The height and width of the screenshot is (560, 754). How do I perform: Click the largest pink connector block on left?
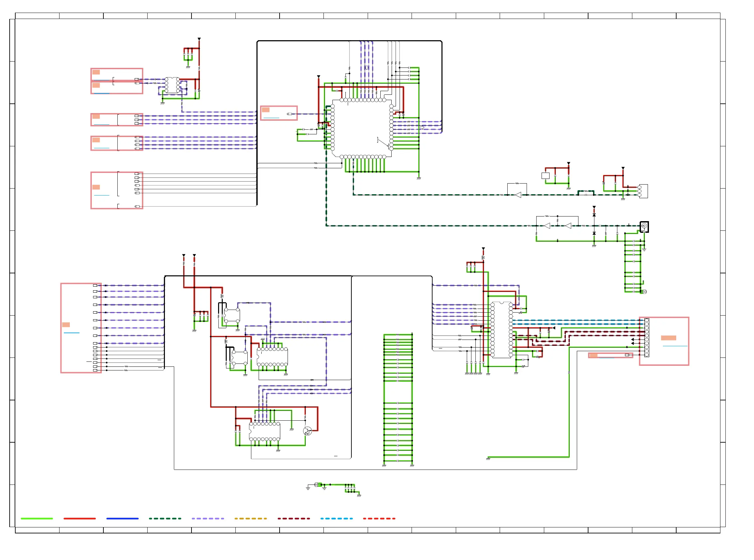tap(81, 328)
